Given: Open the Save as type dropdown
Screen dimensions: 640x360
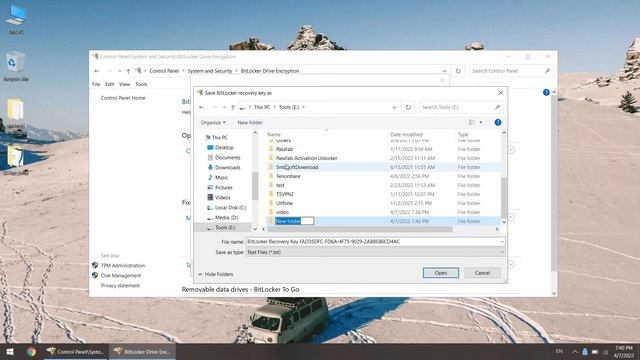Looking at the screenshot, I should (x=375, y=252).
